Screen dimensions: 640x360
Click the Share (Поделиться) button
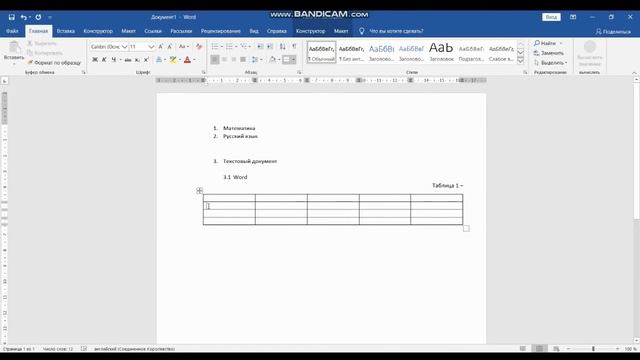pos(613,31)
